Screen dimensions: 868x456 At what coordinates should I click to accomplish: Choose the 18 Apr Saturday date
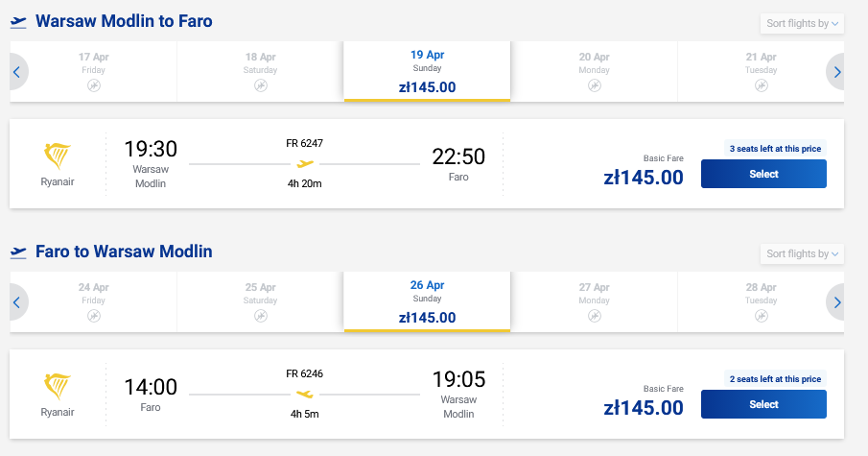coord(260,71)
